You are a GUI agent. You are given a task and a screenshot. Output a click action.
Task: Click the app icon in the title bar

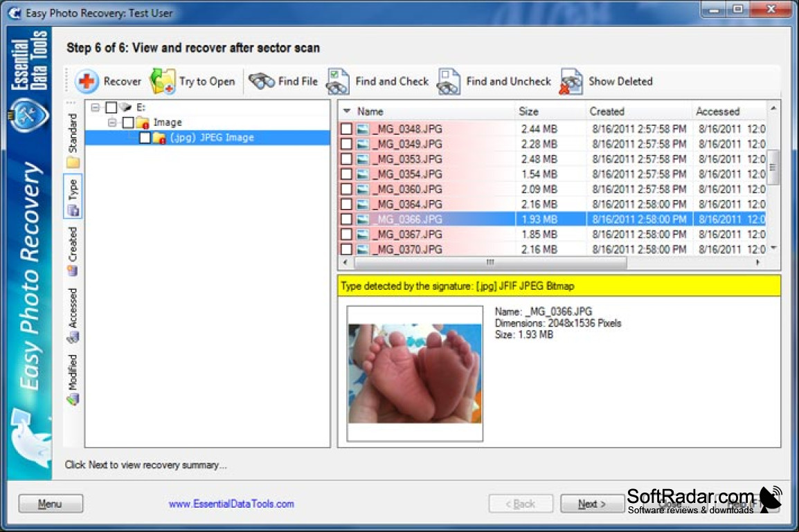tap(15, 12)
